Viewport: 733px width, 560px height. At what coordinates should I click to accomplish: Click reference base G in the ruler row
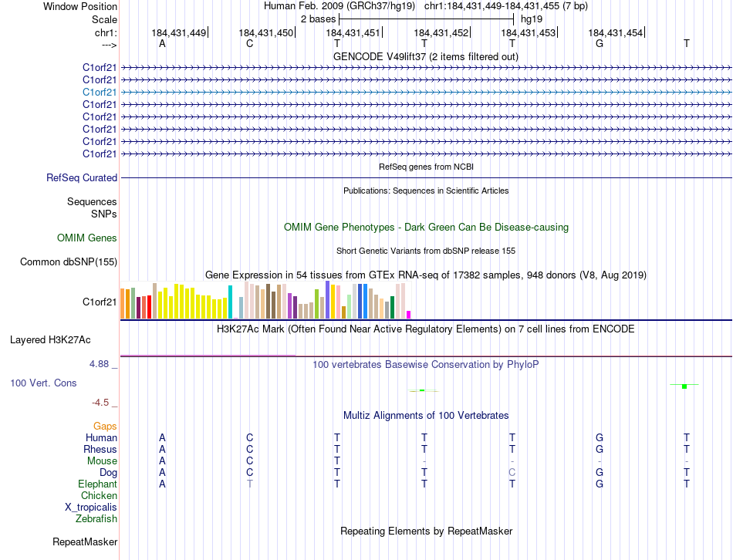click(x=600, y=44)
